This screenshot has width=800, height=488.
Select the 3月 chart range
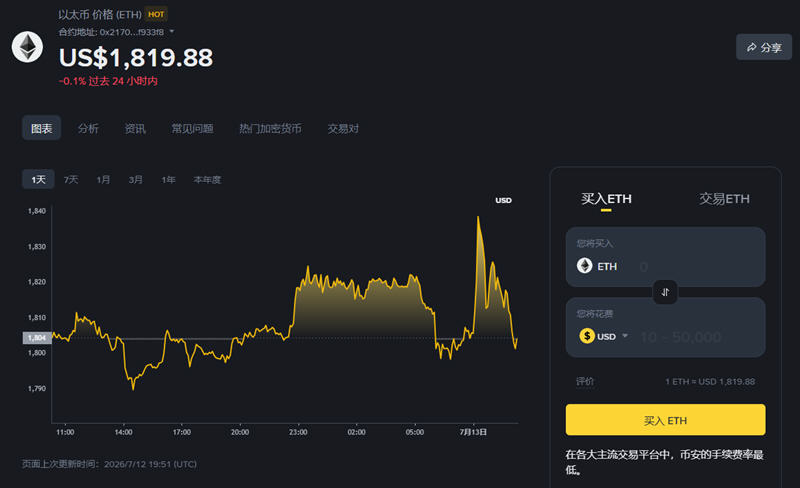click(136, 180)
